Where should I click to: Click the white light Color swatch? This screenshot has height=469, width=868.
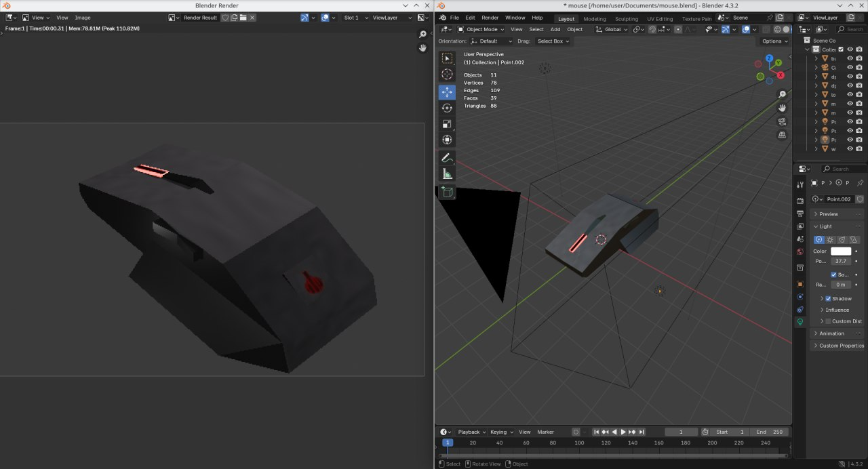pyautogui.click(x=841, y=251)
